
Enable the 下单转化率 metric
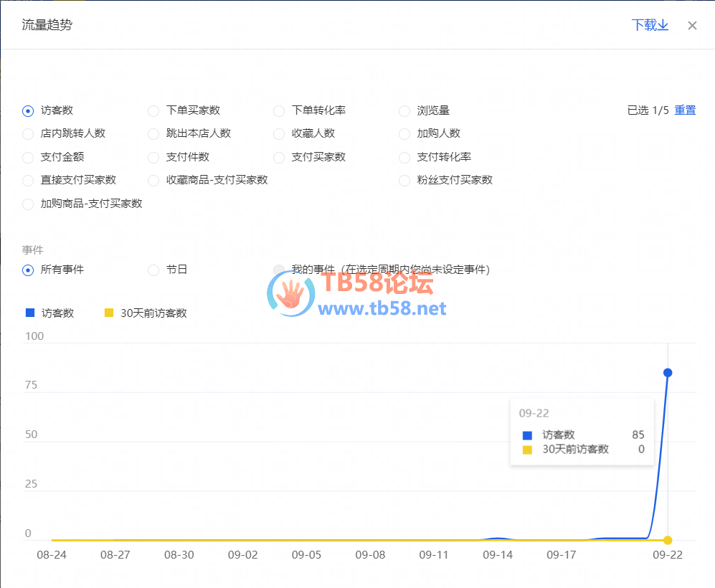coord(279,111)
